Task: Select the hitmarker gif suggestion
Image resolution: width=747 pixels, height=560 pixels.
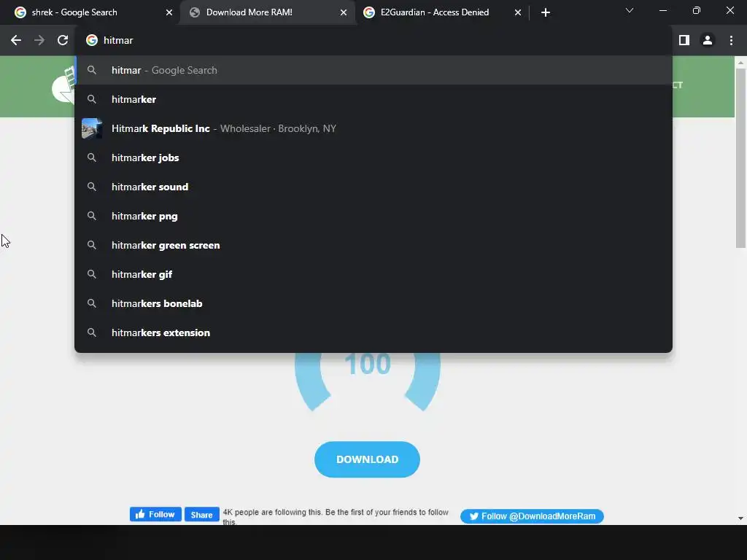Action: [374, 274]
